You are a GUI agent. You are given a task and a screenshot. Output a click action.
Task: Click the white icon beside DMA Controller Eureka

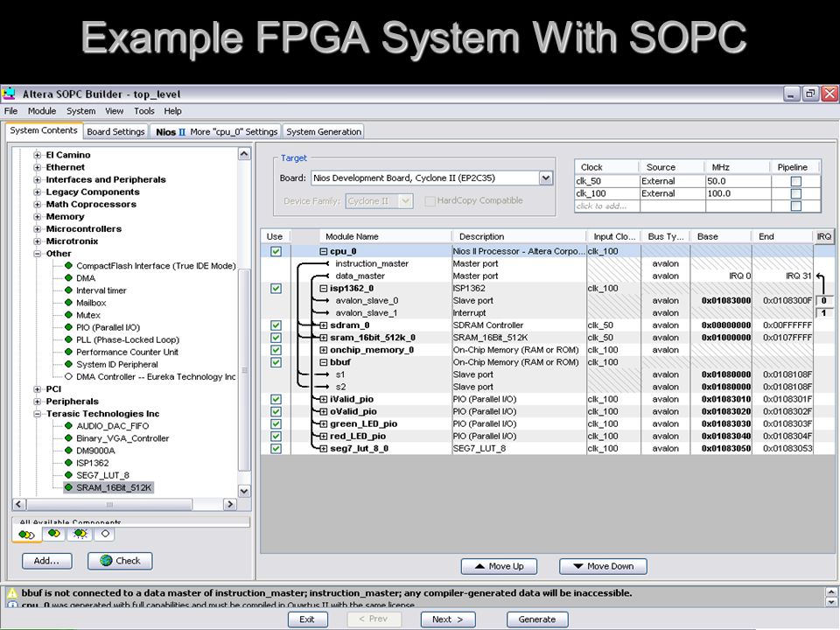point(68,376)
